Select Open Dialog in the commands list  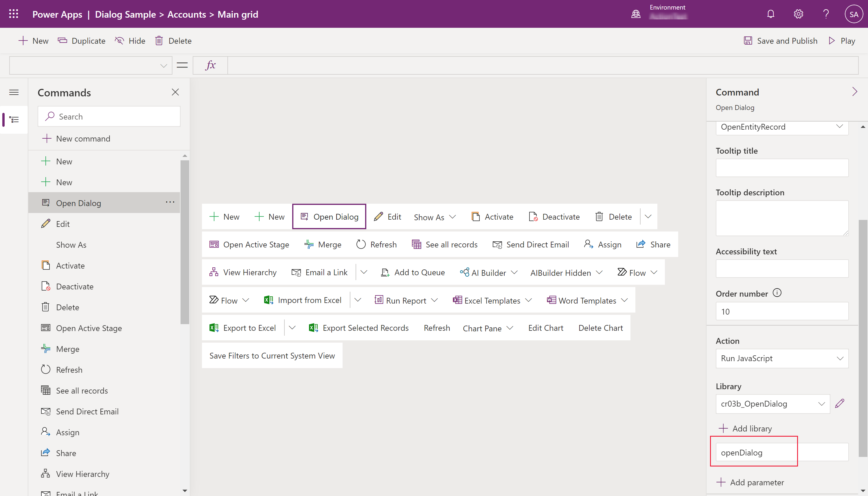coord(78,203)
